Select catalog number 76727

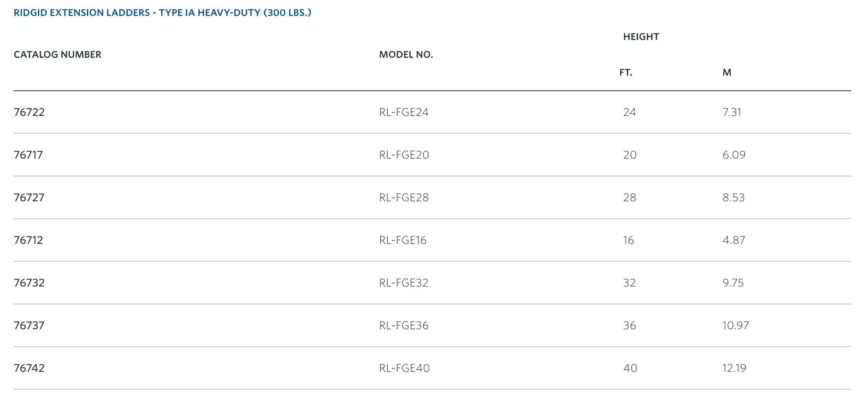[29, 198]
